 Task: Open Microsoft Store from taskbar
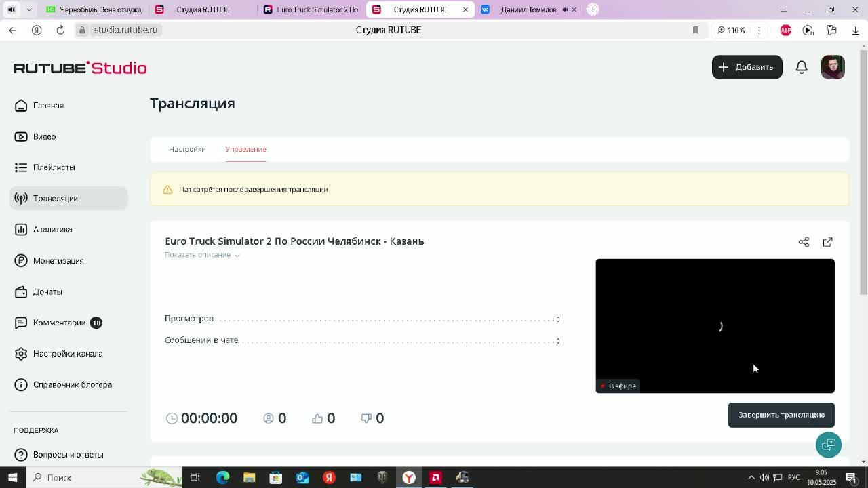(x=276, y=477)
